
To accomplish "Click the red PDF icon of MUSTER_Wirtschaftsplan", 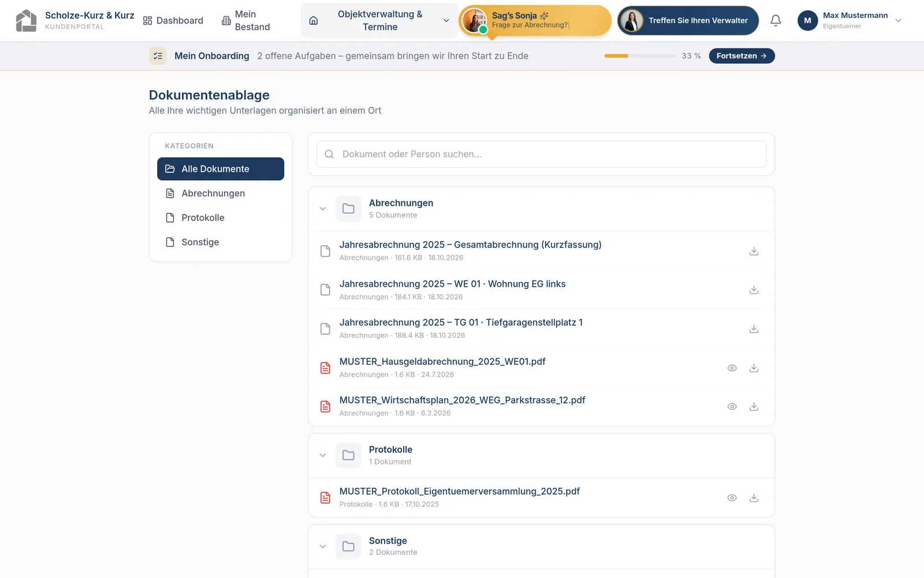I will click(x=326, y=407).
